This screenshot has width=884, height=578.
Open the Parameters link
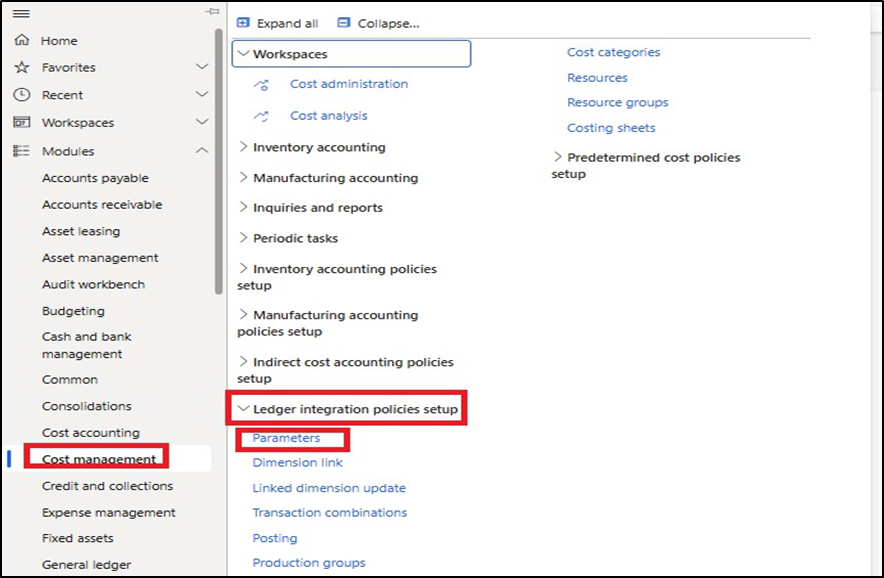pyautogui.click(x=286, y=438)
